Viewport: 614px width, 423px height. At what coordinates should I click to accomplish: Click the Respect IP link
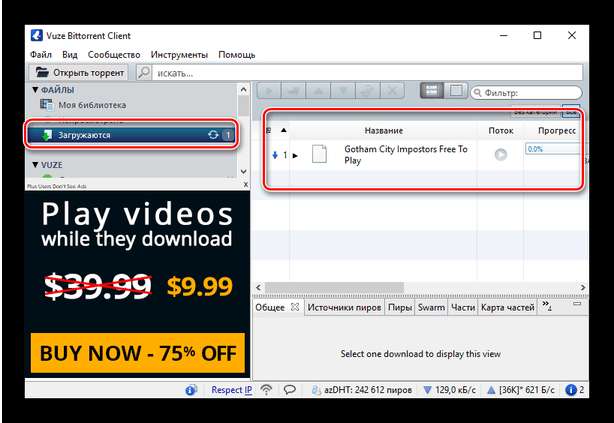pos(231,389)
